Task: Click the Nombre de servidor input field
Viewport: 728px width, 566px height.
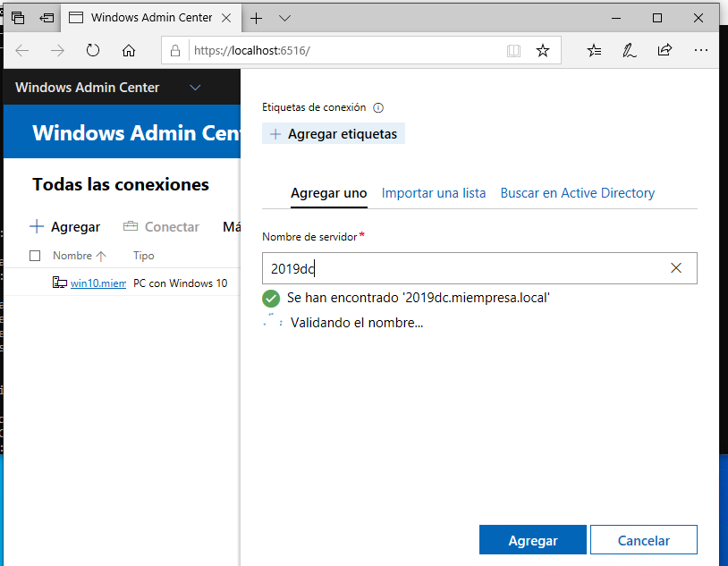Action: [461, 268]
